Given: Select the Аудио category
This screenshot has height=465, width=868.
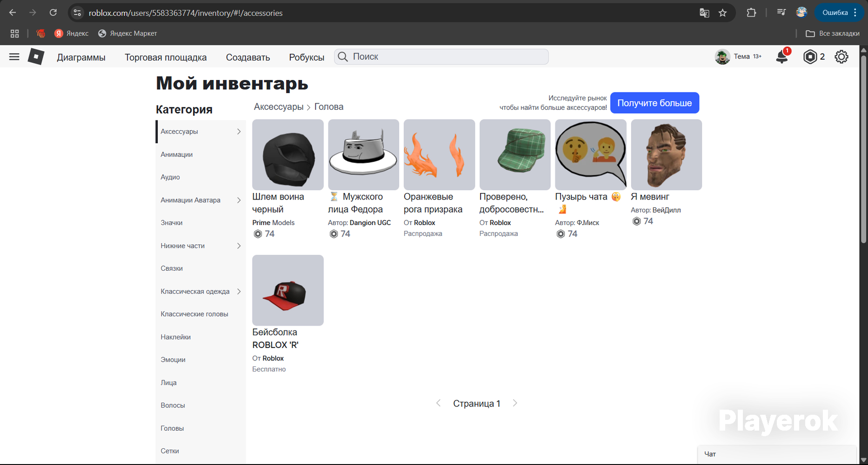Looking at the screenshot, I should [200, 177].
